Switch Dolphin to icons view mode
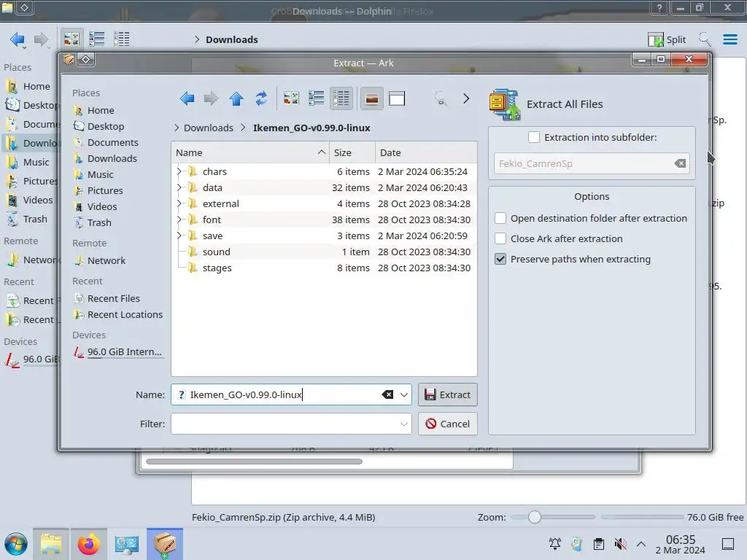747x560 pixels. point(71,39)
